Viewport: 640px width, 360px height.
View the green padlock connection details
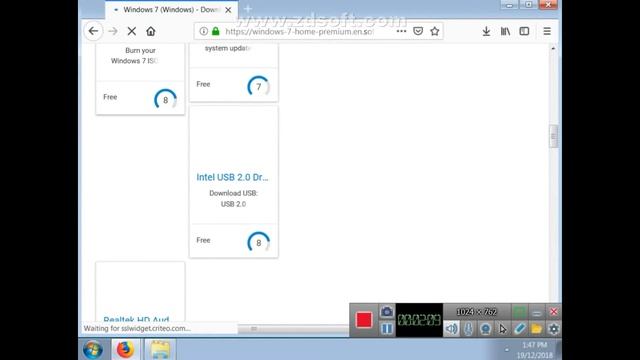(216, 31)
